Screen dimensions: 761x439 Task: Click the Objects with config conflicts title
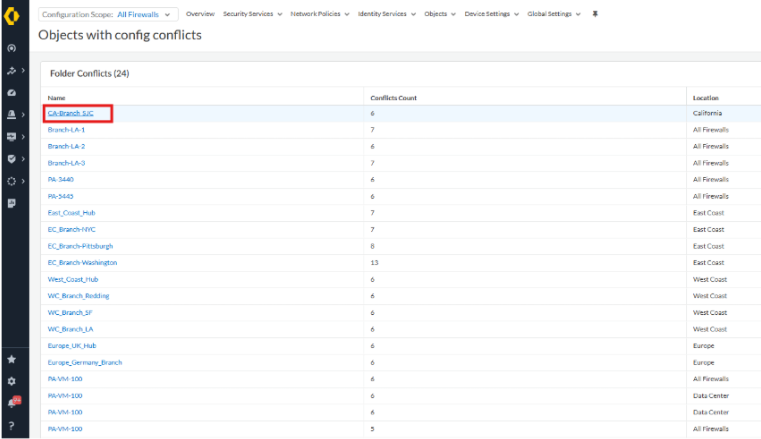120,35
